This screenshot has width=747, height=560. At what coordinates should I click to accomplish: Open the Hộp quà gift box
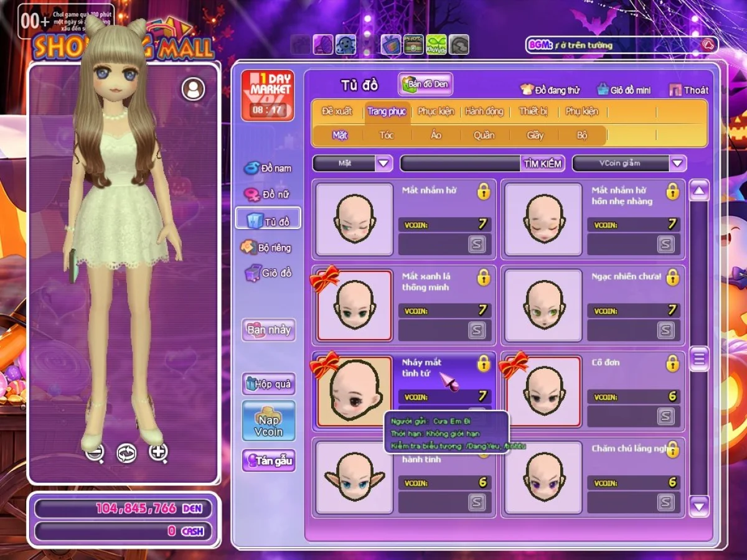[268, 384]
